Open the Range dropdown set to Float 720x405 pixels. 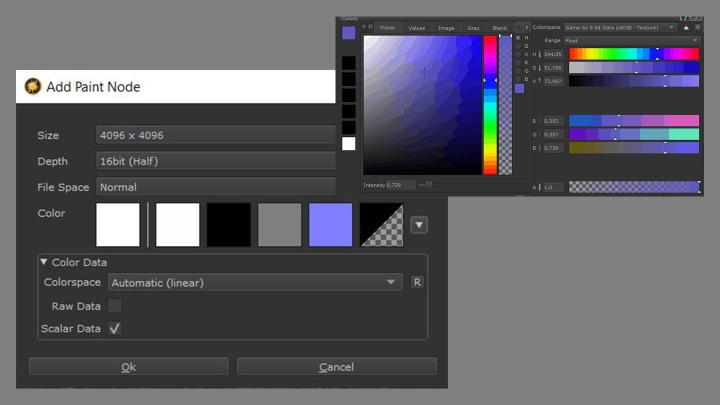pyautogui.click(x=631, y=40)
